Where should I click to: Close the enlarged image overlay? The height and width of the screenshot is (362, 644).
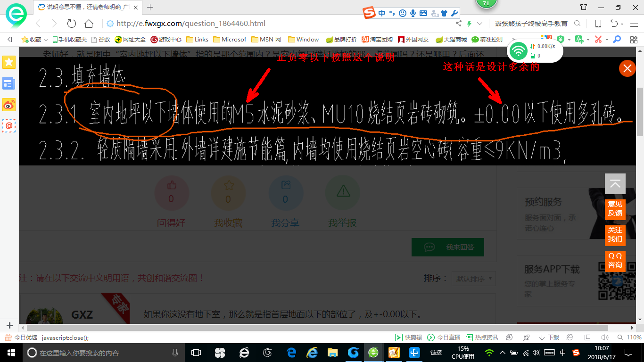click(627, 69)
